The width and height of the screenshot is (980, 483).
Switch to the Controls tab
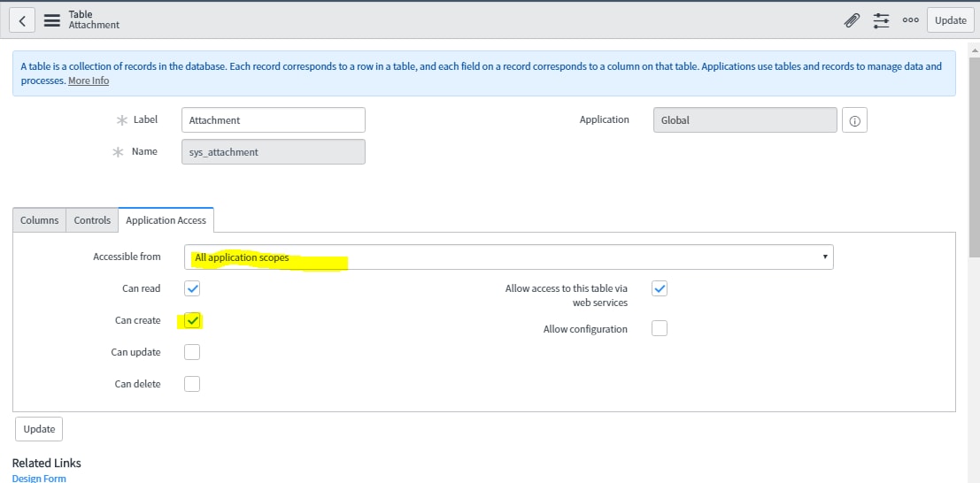92,220
